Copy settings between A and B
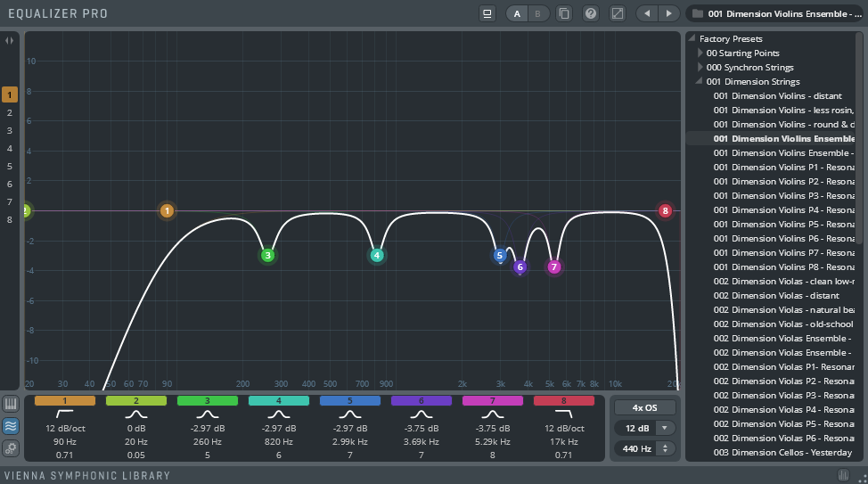Viewport: 868px width, 484px height. (x=564, y=14)
